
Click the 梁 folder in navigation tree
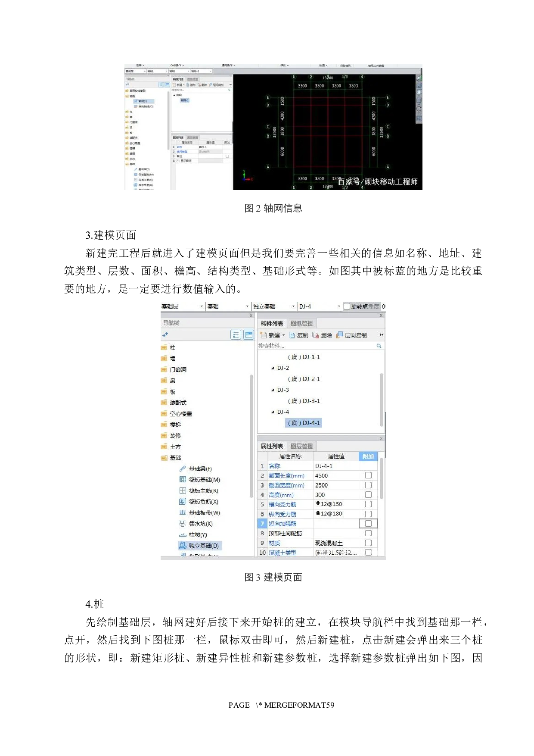point(168,380)
